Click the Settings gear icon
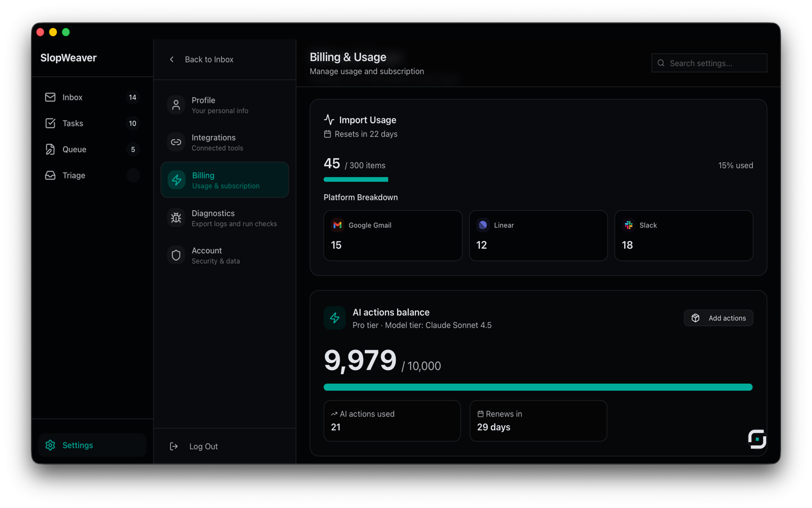Image resolution: width=812 pixels, height=508 pixels. point(50,445)
